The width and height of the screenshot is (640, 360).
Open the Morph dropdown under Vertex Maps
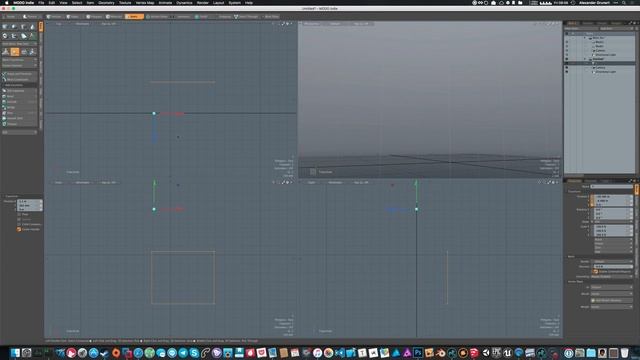[x=612, y=294]
